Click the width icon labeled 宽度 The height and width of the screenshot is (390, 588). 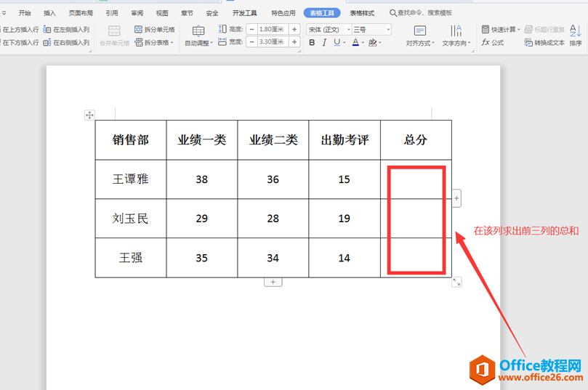click(222, 42)
